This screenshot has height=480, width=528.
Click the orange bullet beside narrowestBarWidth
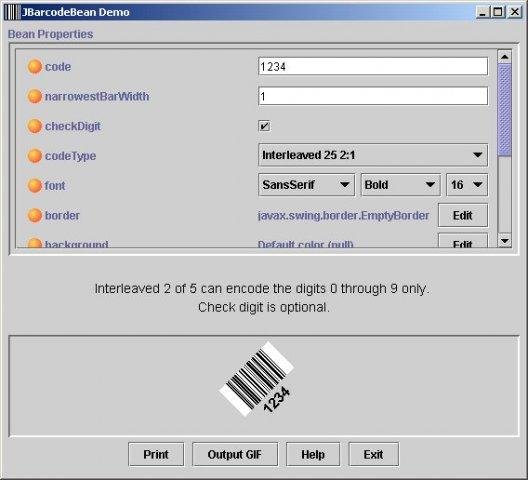pyautogui.click(x=35, y=96)
